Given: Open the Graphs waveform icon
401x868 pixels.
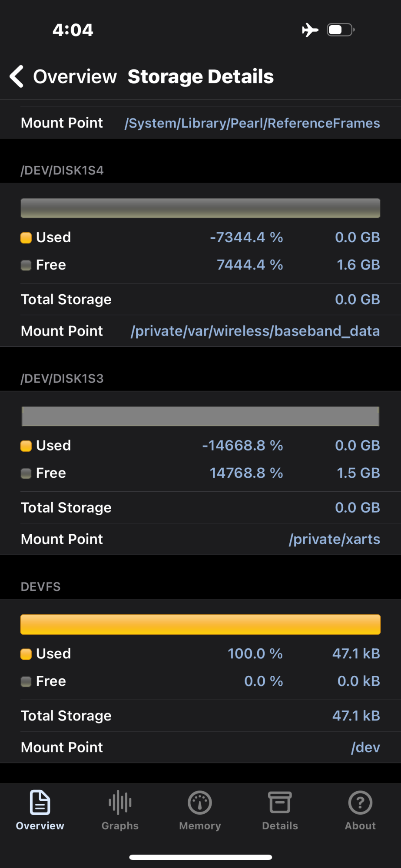Looking at the screenshot, I should [x=120, y=802].
